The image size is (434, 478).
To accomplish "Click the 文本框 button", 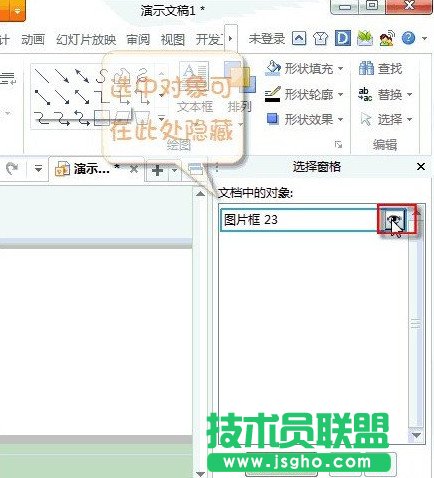I will click(195, 87).
